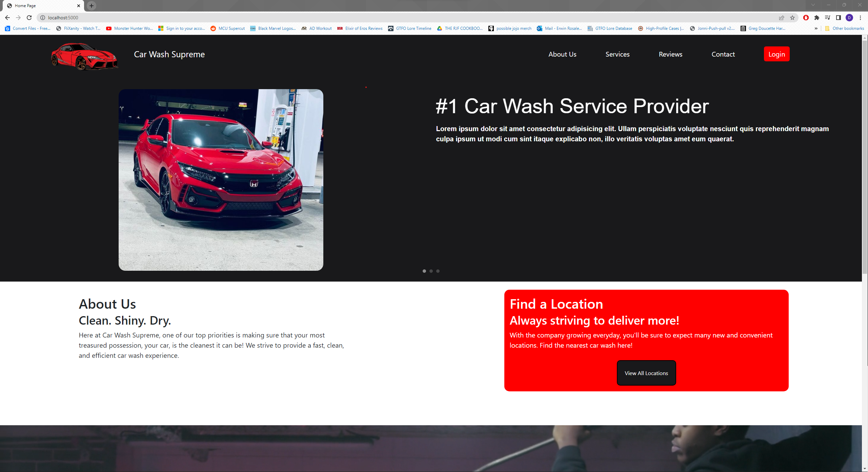
Task: Bookmark this page with the star toggle
Action: click(793, 18)
